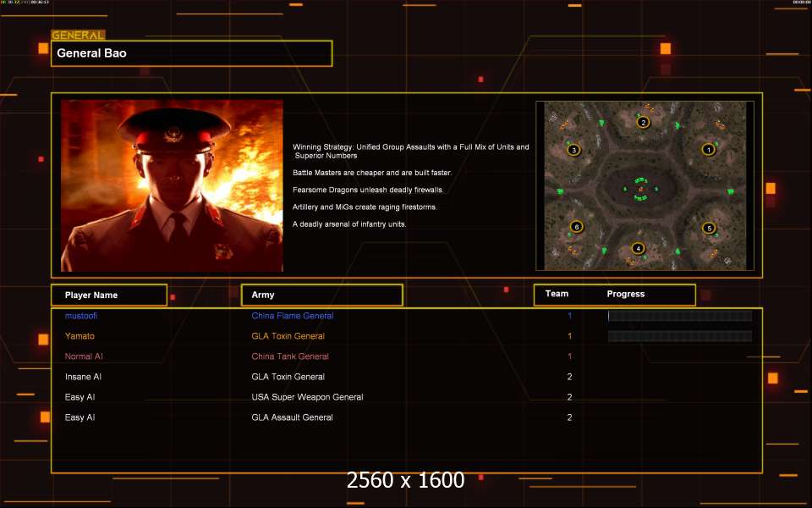
Task: Click start position marker 1 on map
Action: (709, 150)
